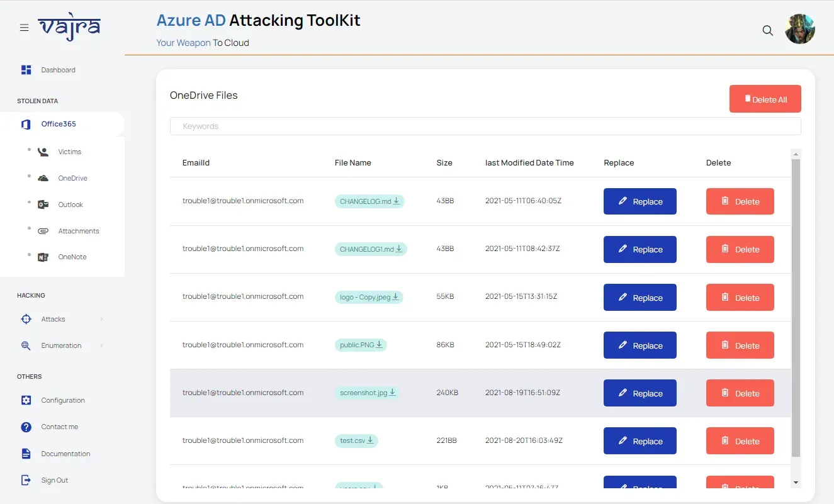Select the 2021-08-20T16:03:49Z timestamp cell
834x504 pixels.
524,440
